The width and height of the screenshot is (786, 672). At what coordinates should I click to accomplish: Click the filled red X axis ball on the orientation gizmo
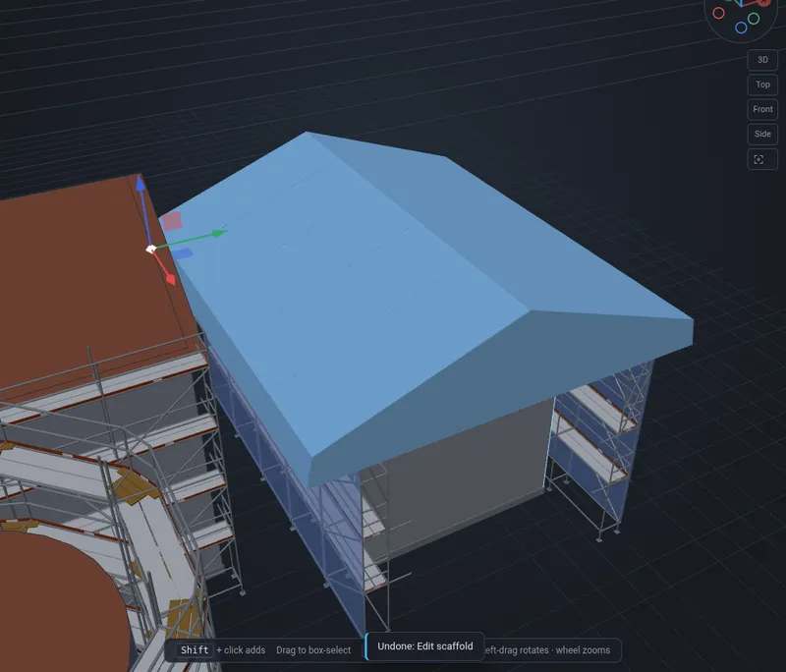tap(764, 2)
